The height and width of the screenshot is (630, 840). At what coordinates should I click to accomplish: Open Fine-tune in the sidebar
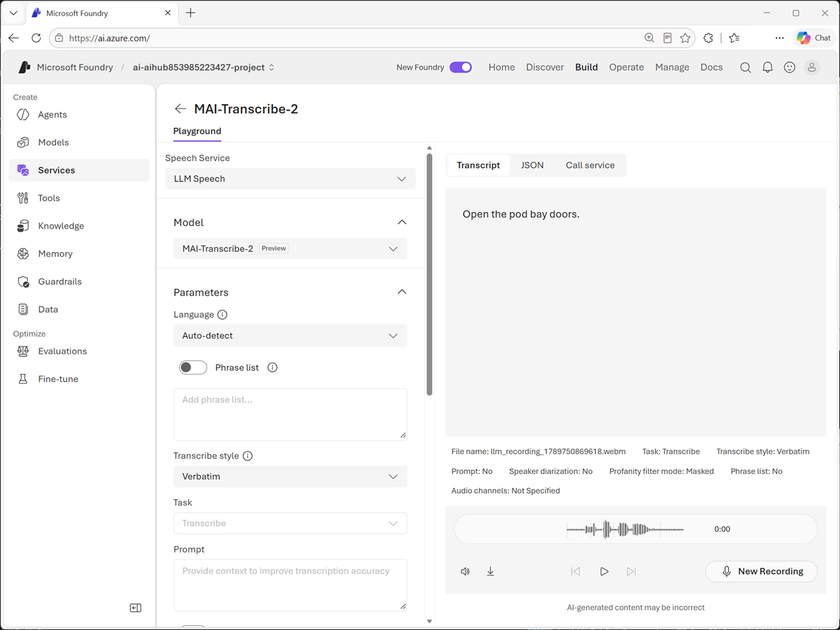(79, 379)
